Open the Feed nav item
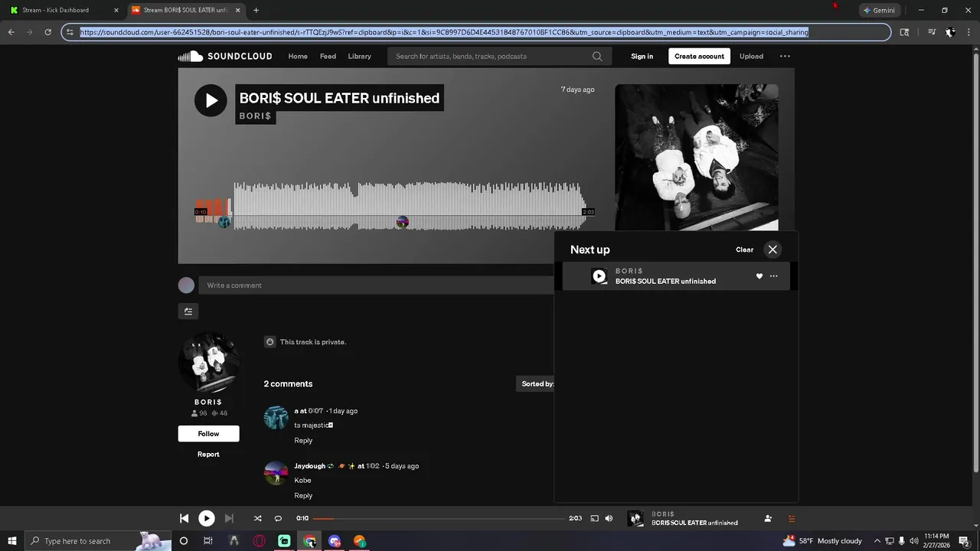Image resolution: width=980 pixels, height=551 pixels. [x=328, y=56]
